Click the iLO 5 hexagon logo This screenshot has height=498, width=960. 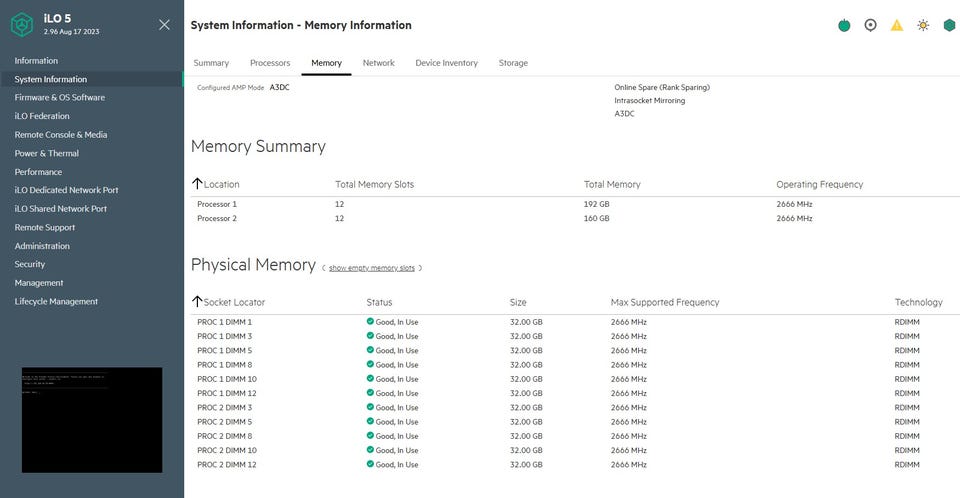(x=22, y=25)
